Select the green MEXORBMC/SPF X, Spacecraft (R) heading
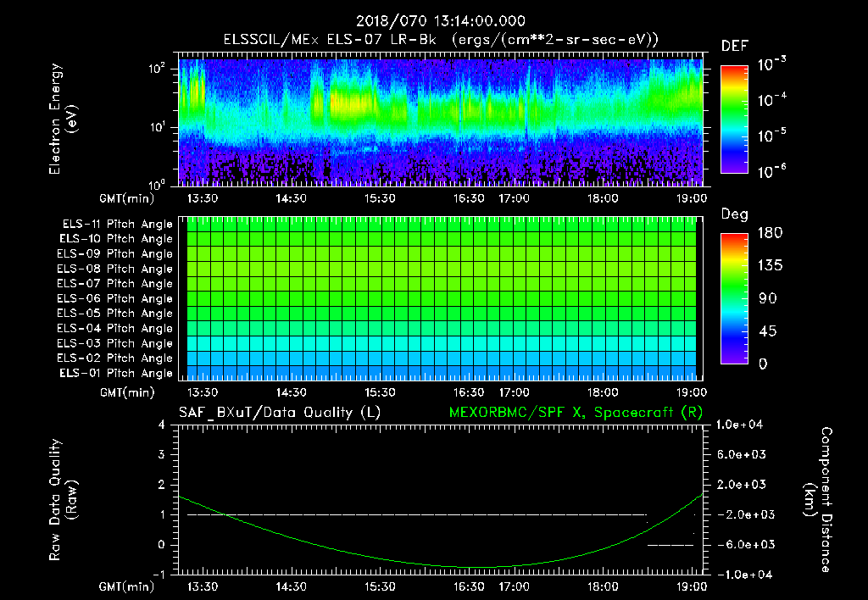 click(576, 413)
